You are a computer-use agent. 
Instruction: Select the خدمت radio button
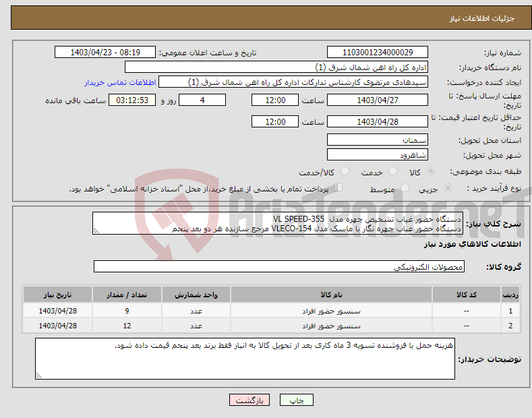click(x=392, y=171)
